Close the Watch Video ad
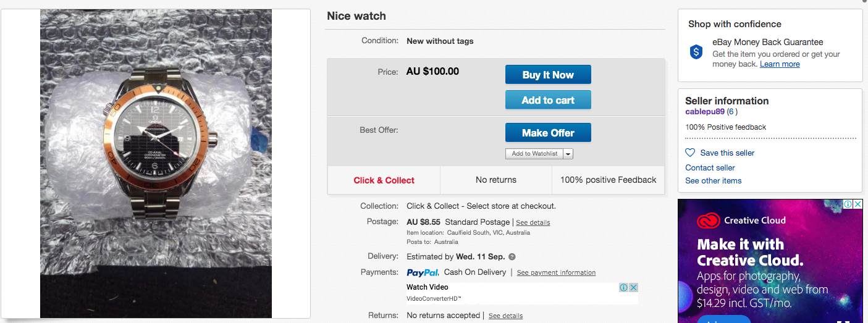The height and width of the screenshot is (323, 868). tap(633, 287)
